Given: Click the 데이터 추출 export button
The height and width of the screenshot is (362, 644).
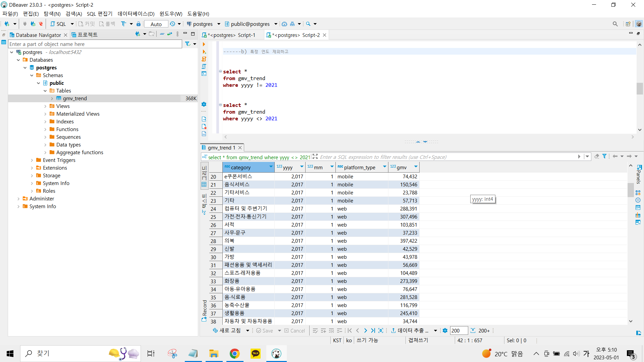Looking at the screenshot, I should (410, 330).
